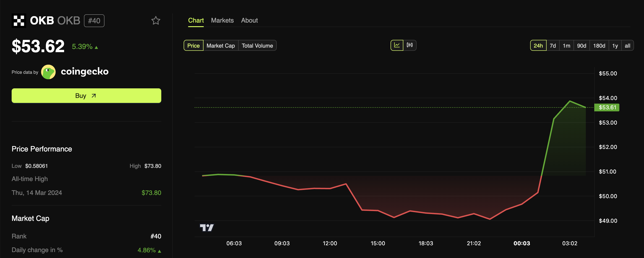Open the Markets tab

(222, 20)
